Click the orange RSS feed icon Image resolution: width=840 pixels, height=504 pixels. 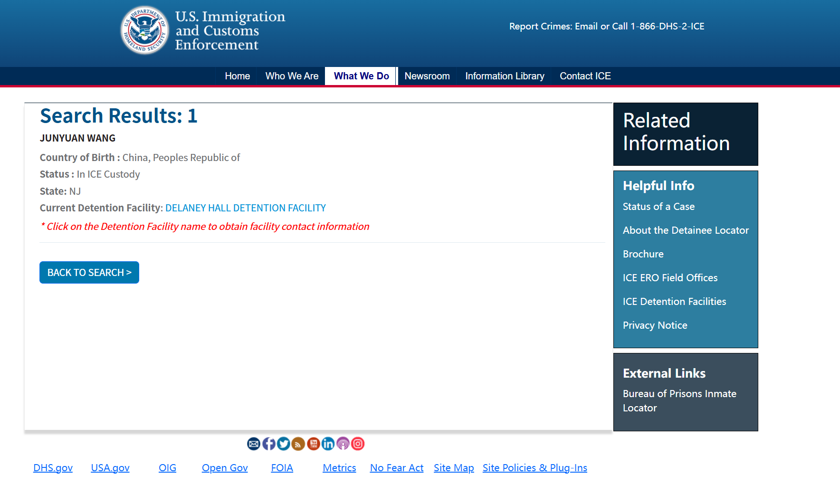tap(298, 444)
